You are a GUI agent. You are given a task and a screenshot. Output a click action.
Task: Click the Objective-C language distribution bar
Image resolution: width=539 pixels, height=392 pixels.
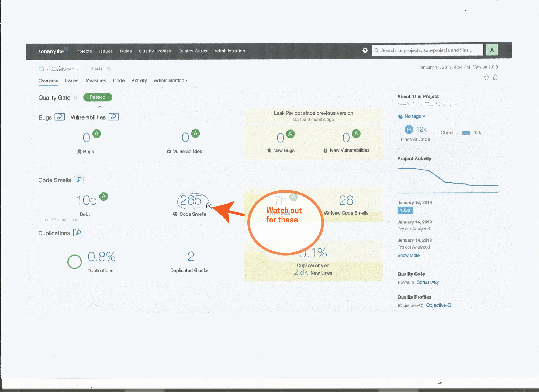coord(466,133)
